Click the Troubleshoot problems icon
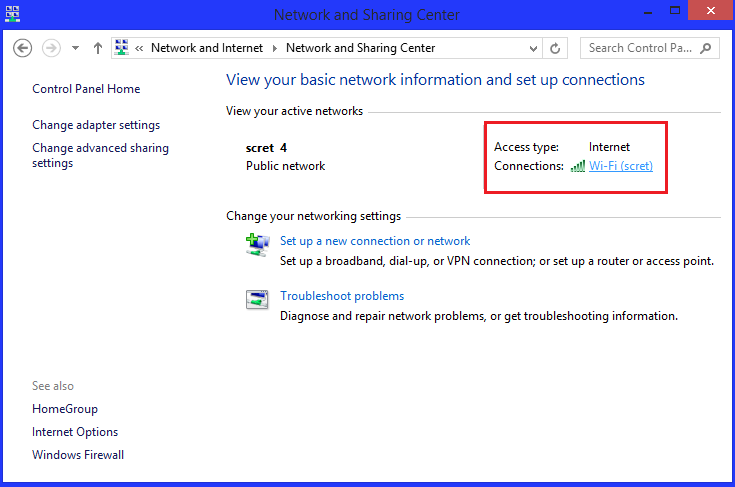The image size is (735, 487). pos(257,300)
